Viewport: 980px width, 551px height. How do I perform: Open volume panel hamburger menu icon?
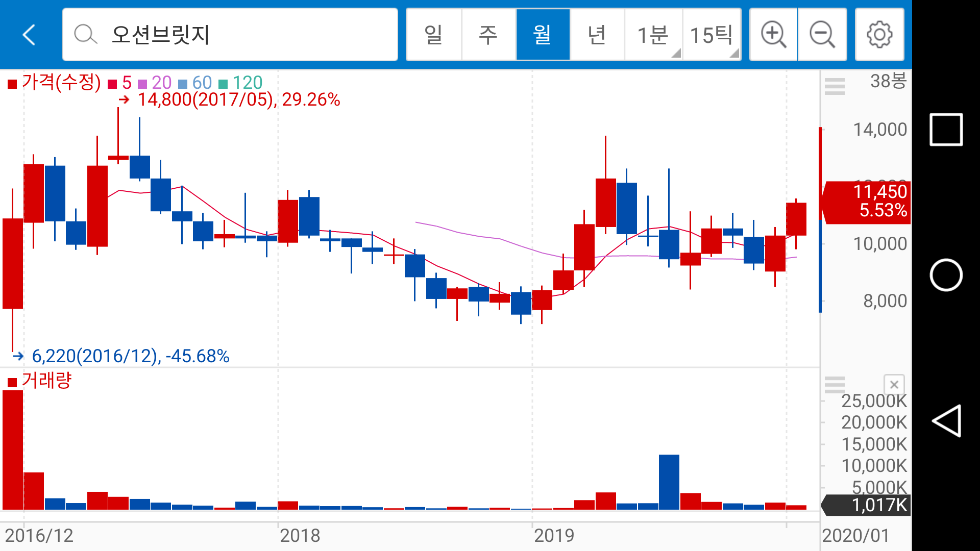835,384
